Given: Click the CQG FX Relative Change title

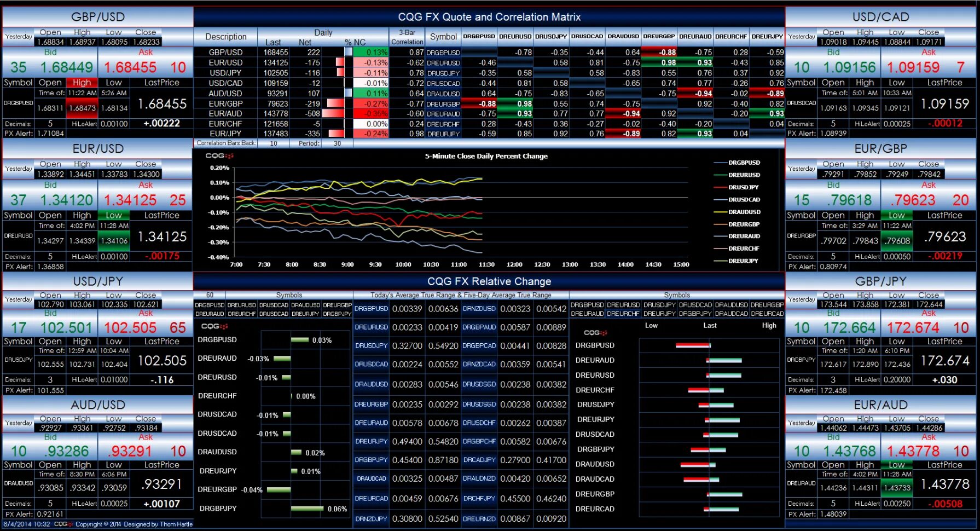Looking at the screenshot, I should point(489,281).
